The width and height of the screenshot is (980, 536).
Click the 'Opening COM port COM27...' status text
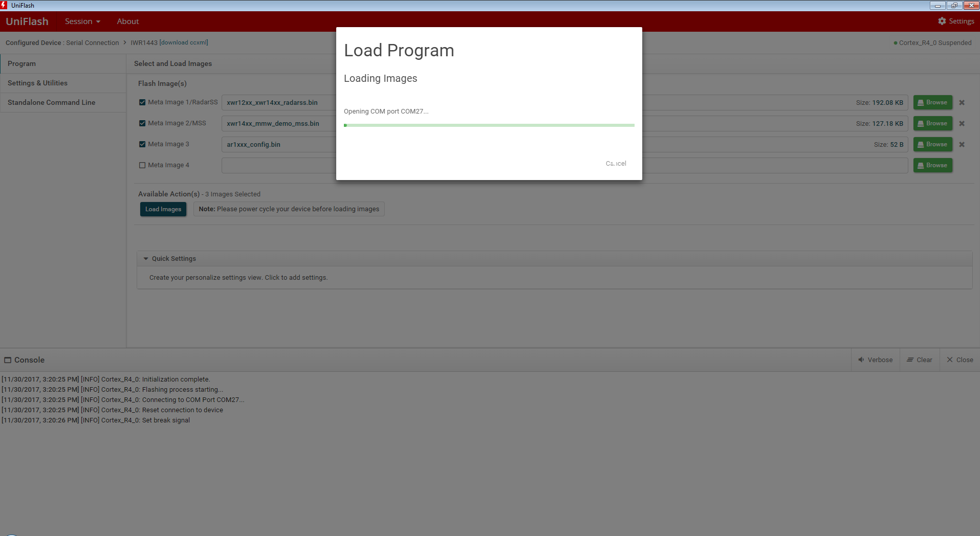tap(386, 111)
